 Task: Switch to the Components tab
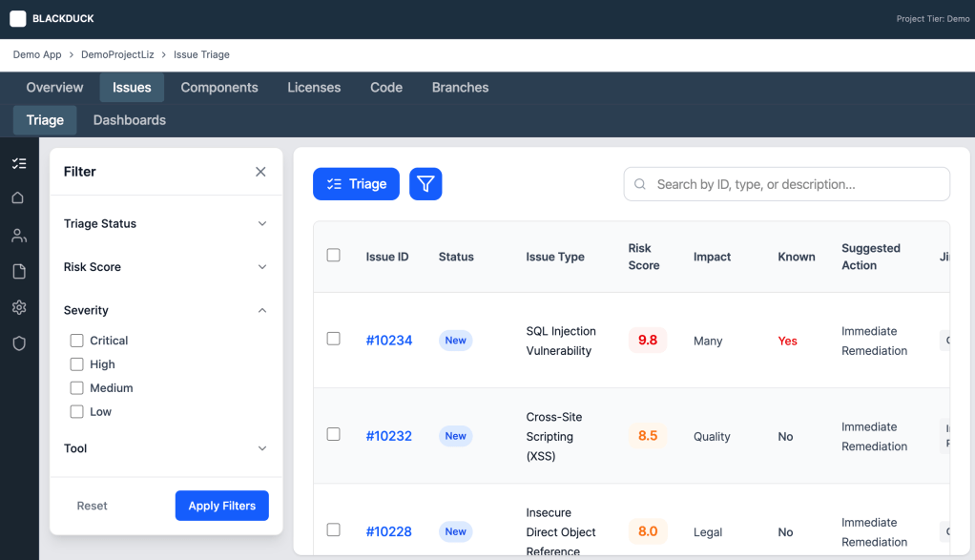click(219, 88)
